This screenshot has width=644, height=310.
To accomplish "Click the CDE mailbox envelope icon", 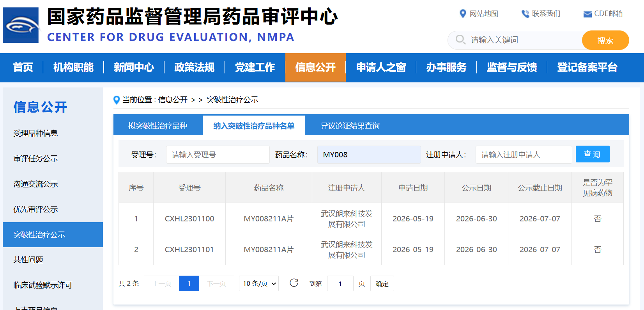I will [587, 14].
